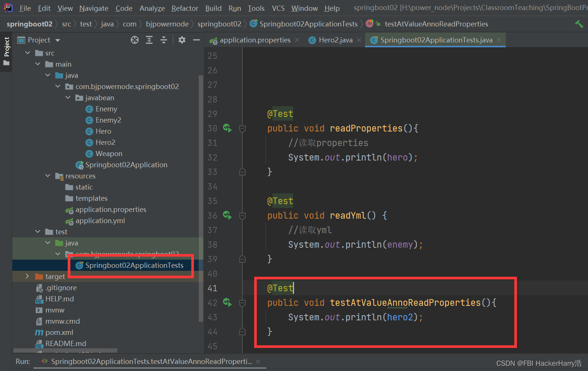
Task: Switch to Hero2.java editor tab
Action: (331, 40)
